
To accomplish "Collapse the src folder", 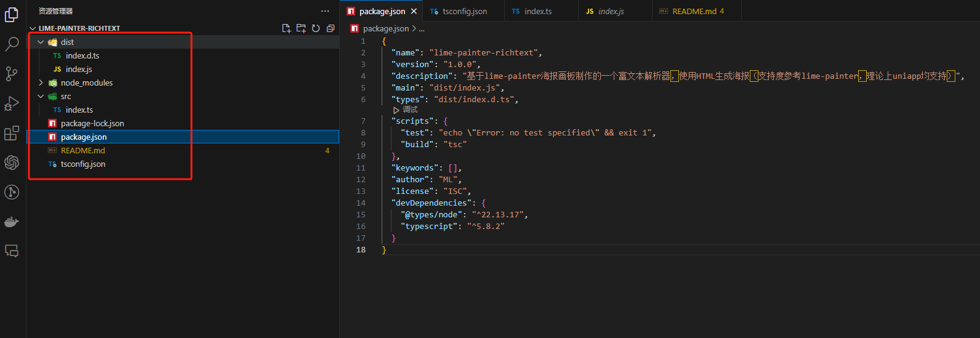I will (41, 96).
